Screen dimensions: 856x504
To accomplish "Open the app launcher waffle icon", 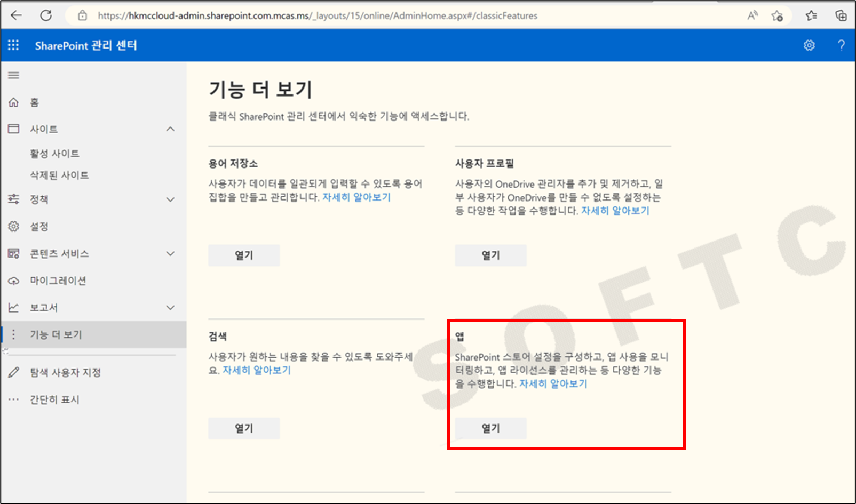I will pyautogui.click(x=13, y=45).
